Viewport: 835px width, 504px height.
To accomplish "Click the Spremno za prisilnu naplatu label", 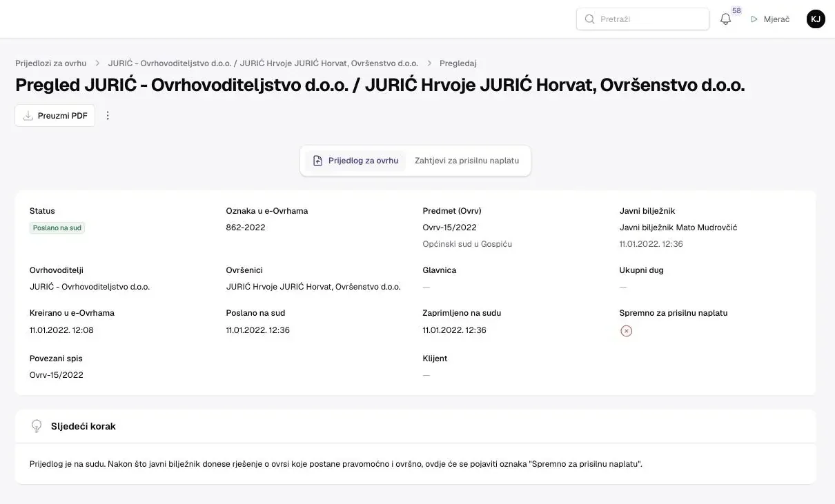I will 674,313.
